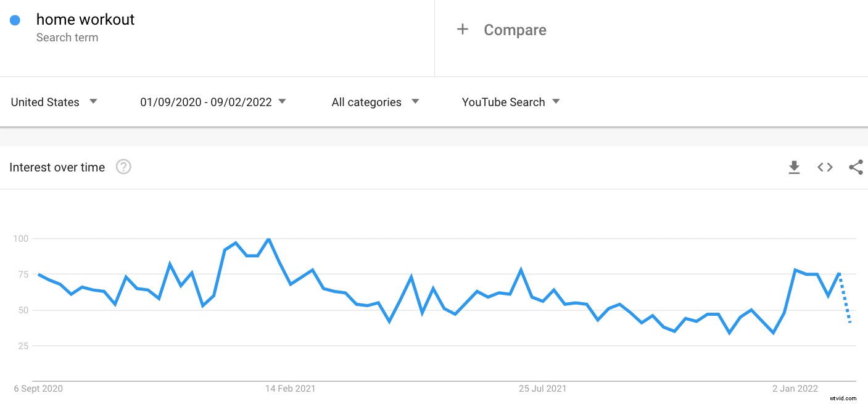Click the plus icon next to Compare
The image size is (868, 404).
point(463,29)
